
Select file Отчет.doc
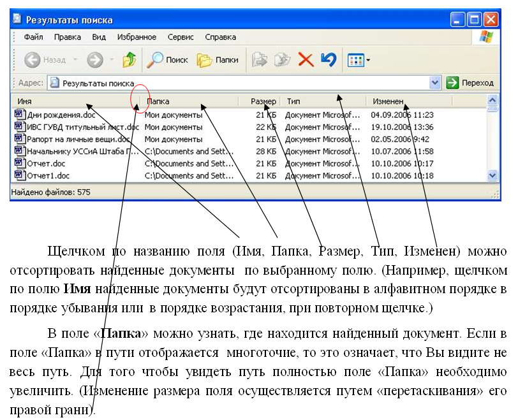click(46, 164)
